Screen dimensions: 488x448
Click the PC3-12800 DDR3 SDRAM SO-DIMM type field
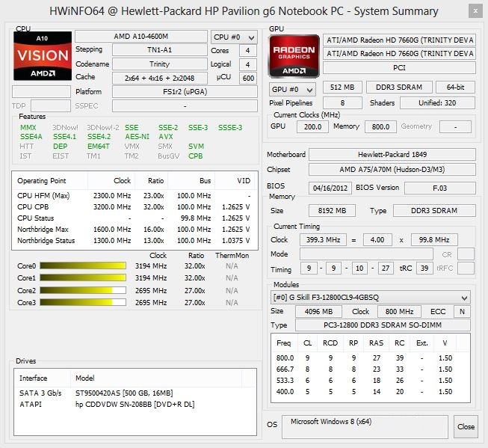click(383, 325)
